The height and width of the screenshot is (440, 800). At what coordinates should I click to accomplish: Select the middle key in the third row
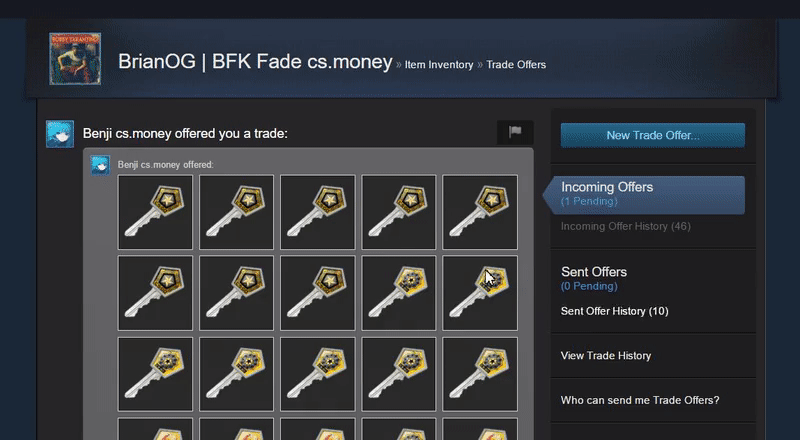click(317, 374)
